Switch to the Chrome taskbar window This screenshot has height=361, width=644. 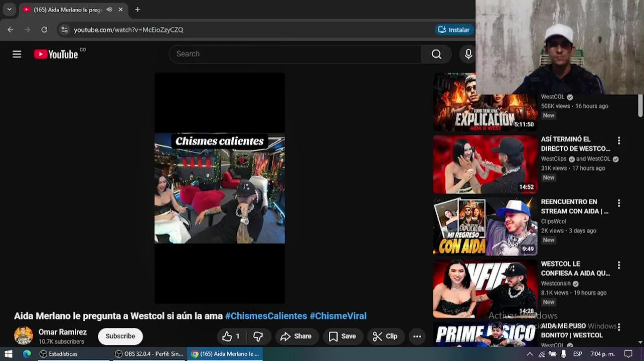(x=225, y=354)
